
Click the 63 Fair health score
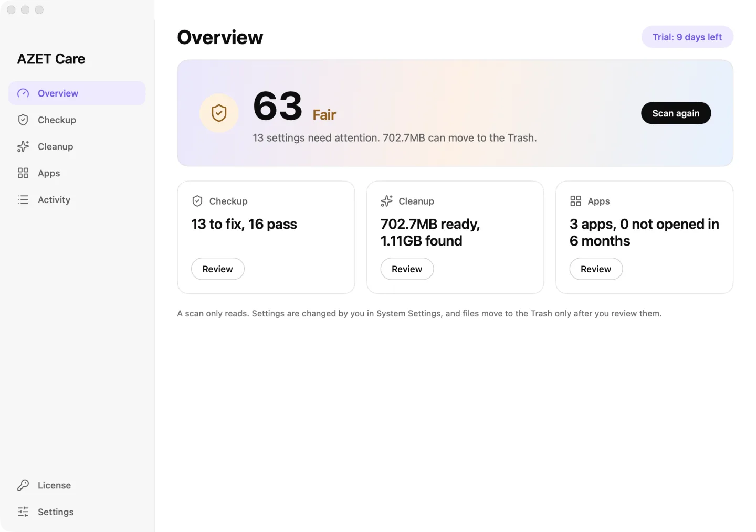click(x=295, y=107)
